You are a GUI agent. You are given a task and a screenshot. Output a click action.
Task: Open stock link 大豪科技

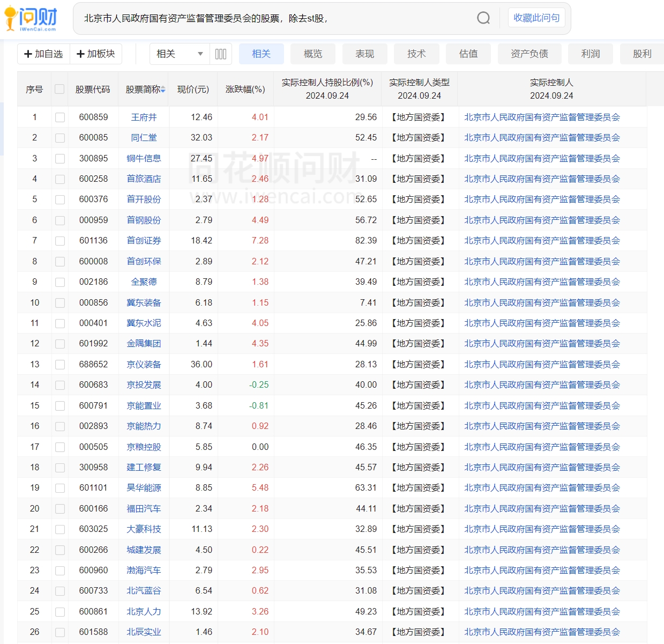coord(144,529)
